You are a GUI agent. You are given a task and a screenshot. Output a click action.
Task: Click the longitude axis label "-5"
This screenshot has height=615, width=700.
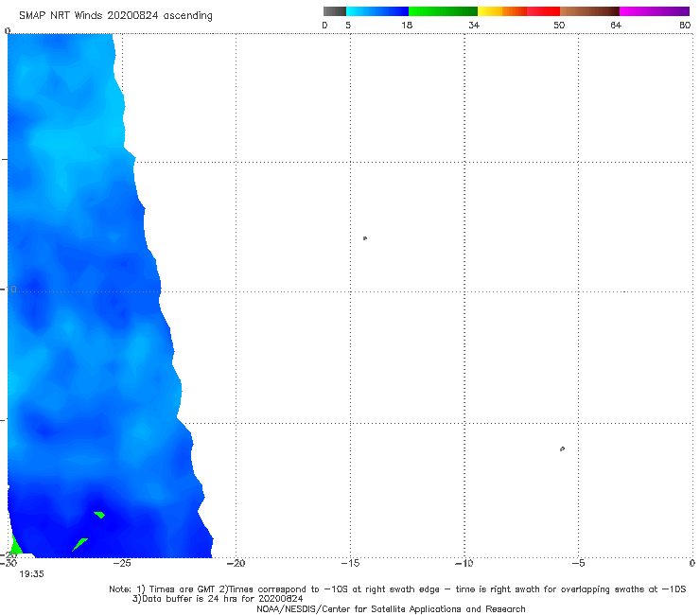(579, 563)
